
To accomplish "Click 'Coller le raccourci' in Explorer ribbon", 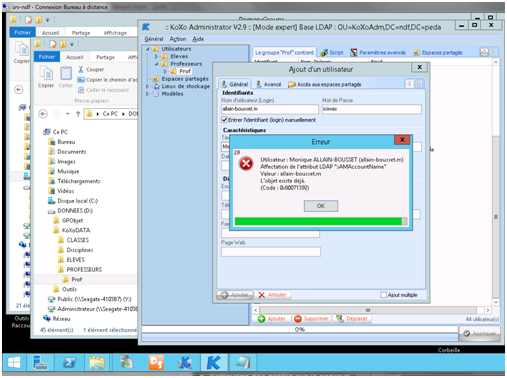I will [x=103, y=90].
